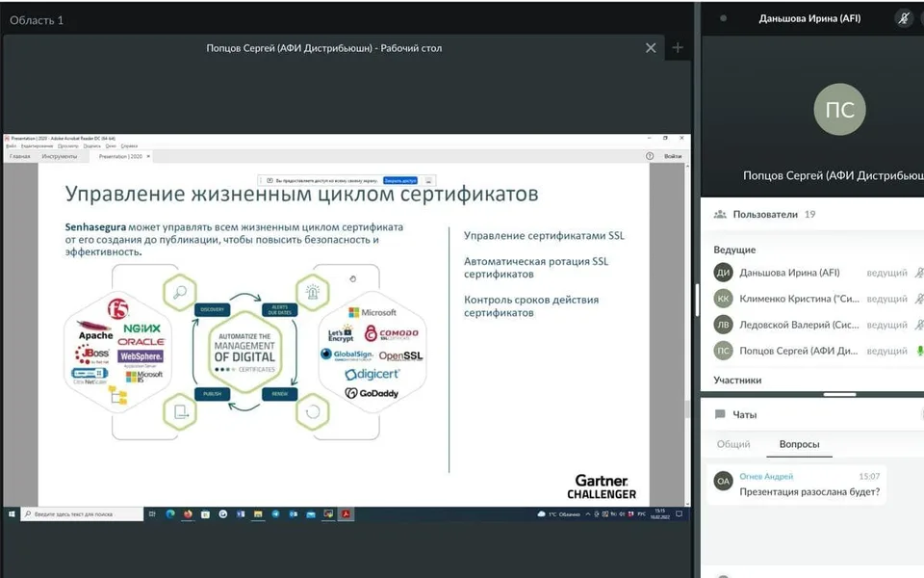Toggle muted microphone icon for Даньшова Ирина row
Screen dimensions: 924x578
[x=919, y=273]
